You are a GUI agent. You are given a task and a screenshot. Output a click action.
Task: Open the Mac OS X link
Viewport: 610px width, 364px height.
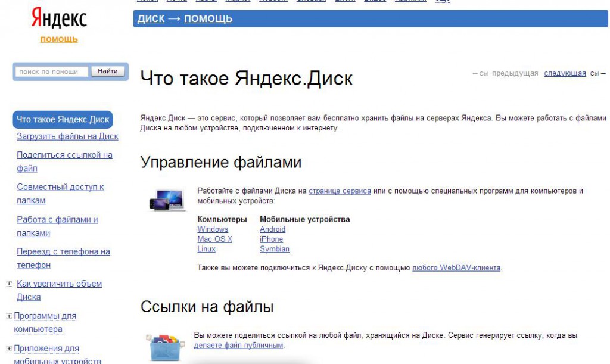(x=214, y=239)
